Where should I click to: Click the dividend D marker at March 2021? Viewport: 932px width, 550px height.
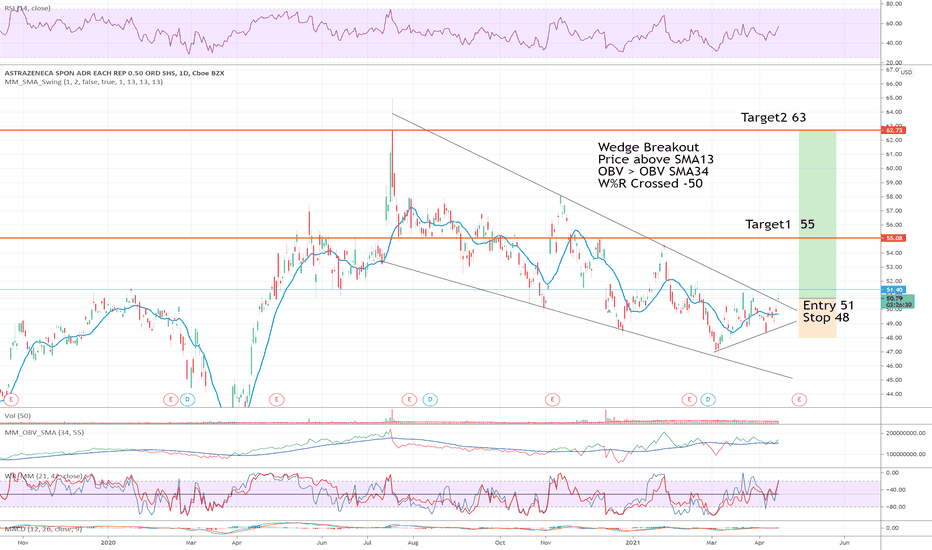[707, 400]
